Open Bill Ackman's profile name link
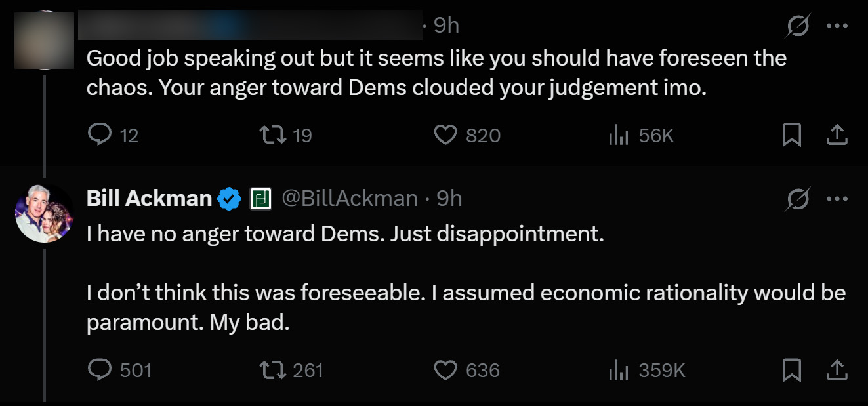Image resolution: width=868 pixels, height=406 pixels. pos(149,198)
